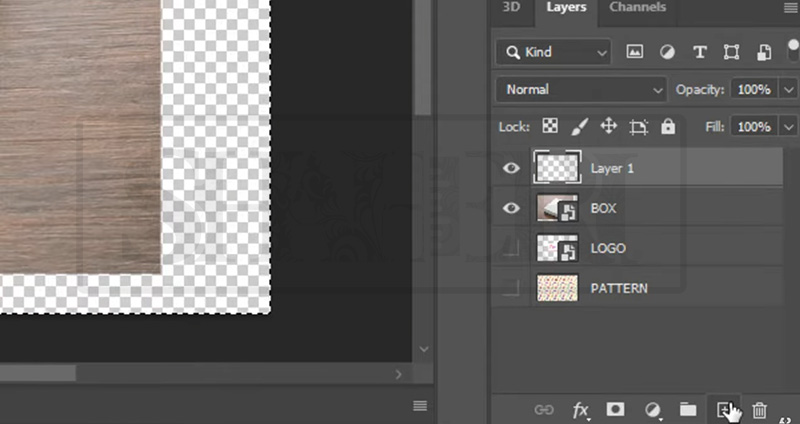Show the LOGO layer
This screenshot has height=424, width=800.
click(511, 248)
